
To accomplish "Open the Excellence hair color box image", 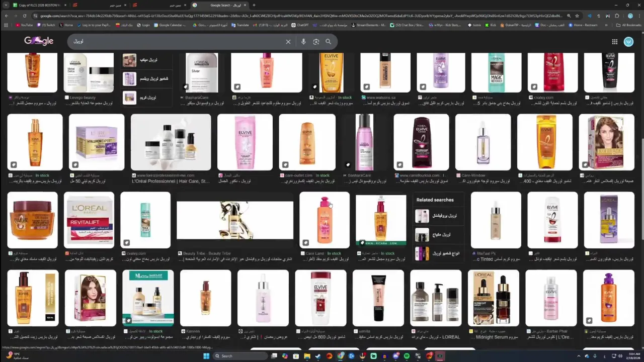I will click(x=606, y=142).
